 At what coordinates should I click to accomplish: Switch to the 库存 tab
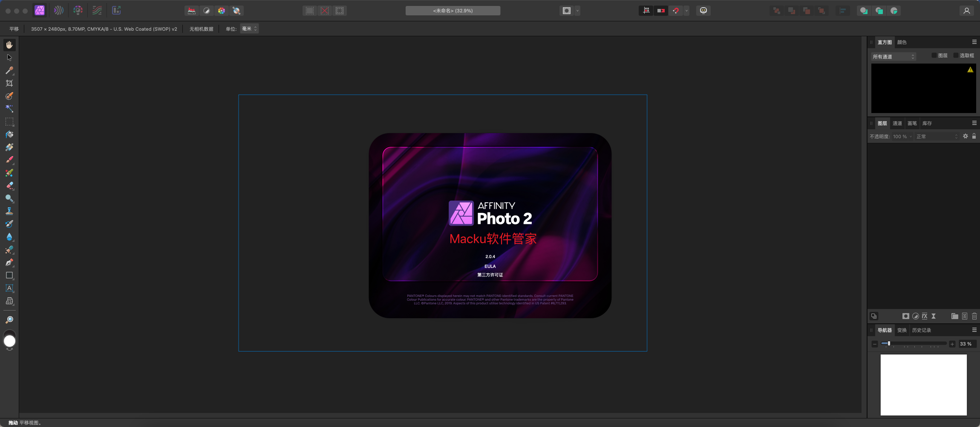927,123
